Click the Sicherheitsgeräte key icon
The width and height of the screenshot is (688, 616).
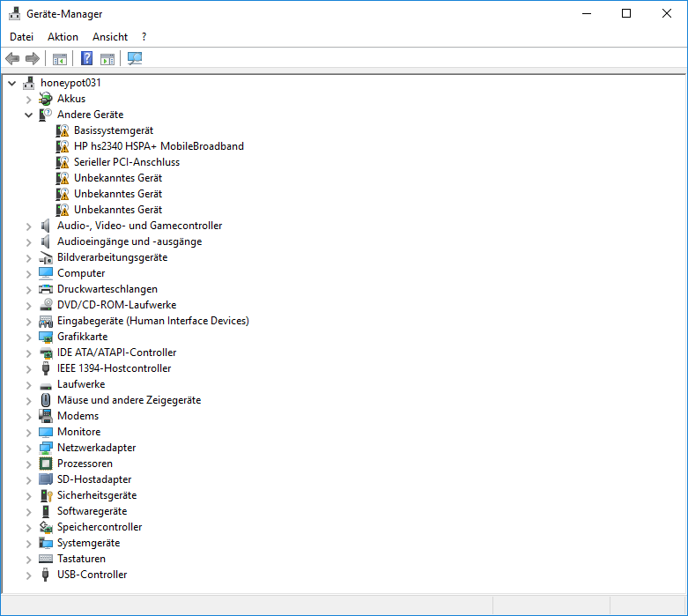point(46,495)
